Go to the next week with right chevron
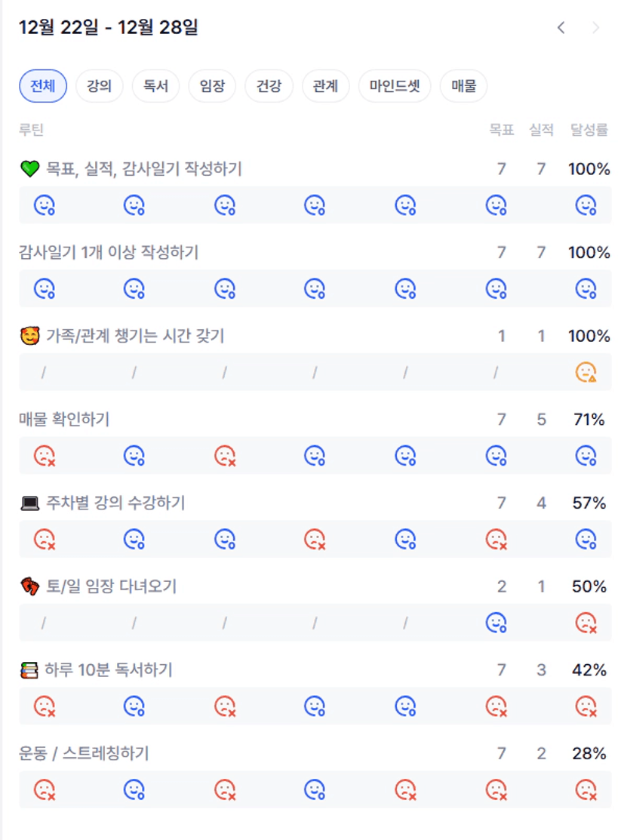This screenshot has height=840, width=624. (596, 28)
